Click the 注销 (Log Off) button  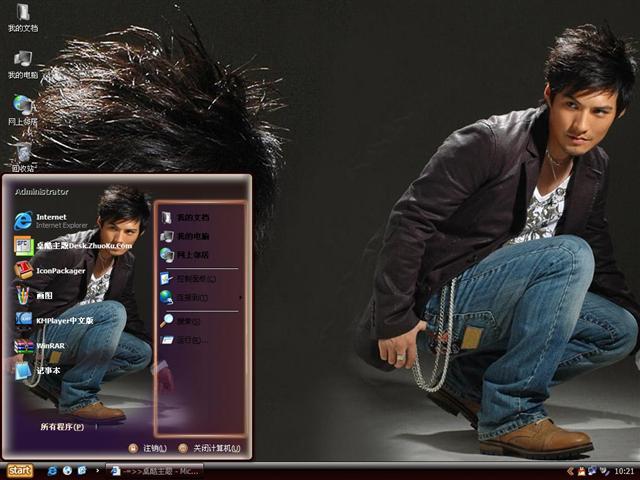click(148, 448)
